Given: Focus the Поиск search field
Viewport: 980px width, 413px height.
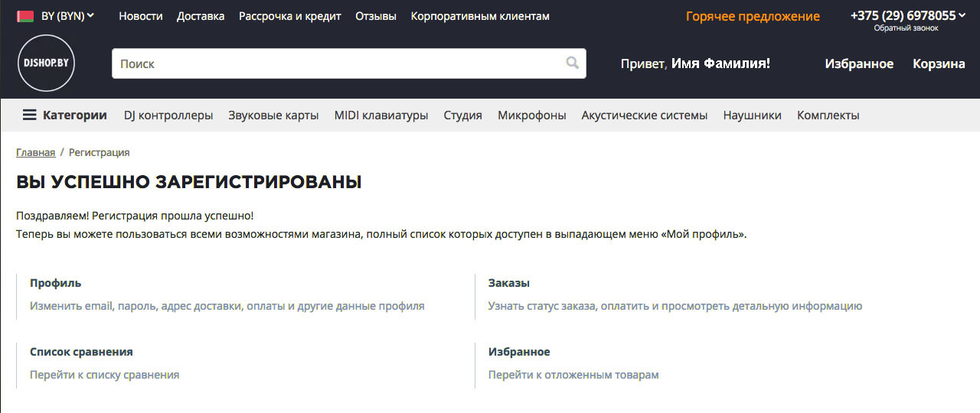Looking at the screenshot, I should click(348, 63).
